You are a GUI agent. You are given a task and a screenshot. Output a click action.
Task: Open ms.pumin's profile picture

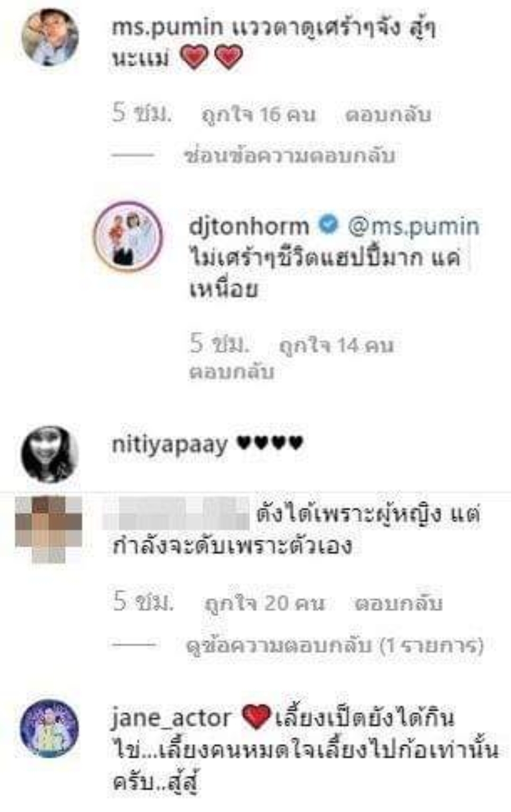tap(50, 36)
